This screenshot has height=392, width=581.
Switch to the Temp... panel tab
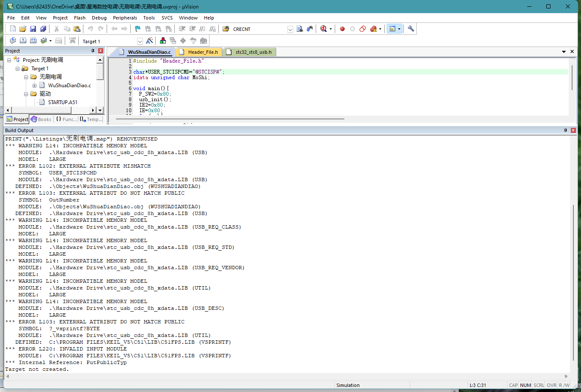(x=91, y=119)
